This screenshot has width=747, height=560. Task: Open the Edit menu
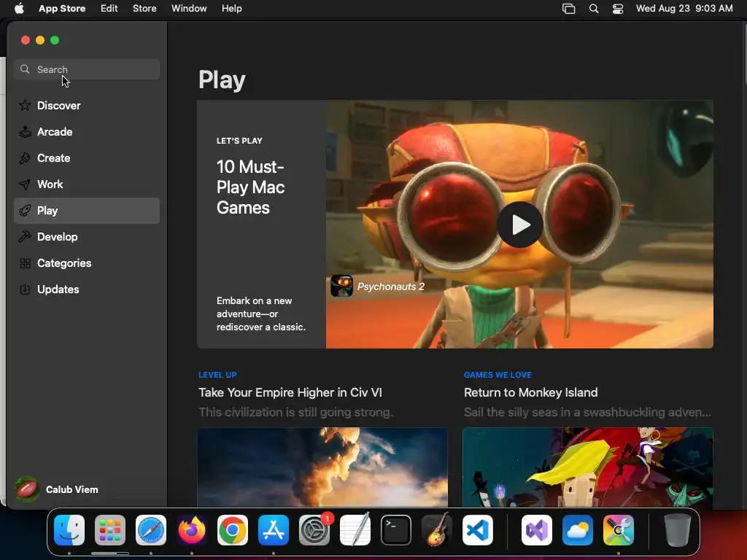(109, 8)
